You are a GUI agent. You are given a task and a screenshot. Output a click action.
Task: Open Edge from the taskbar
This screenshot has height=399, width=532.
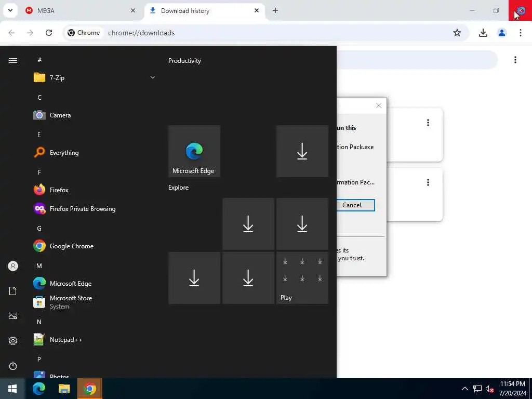click(38, 389)
